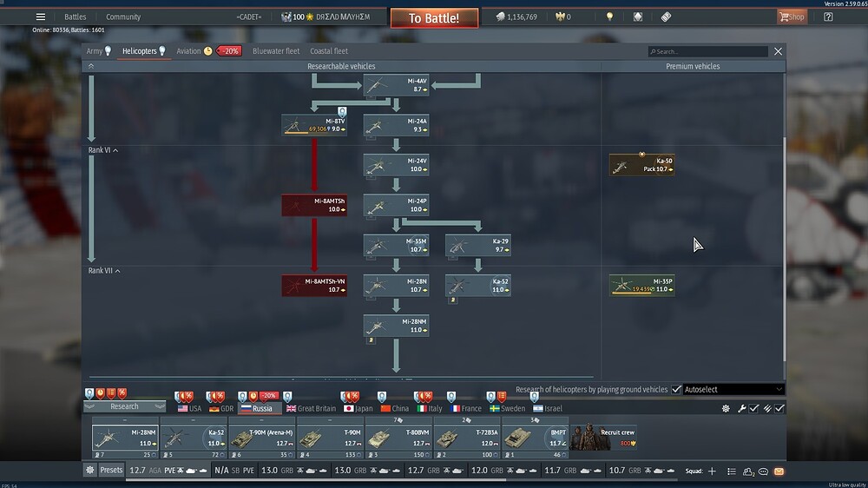Click the wrench repair icon
This screenshot has height=488, width=868.
742,408
